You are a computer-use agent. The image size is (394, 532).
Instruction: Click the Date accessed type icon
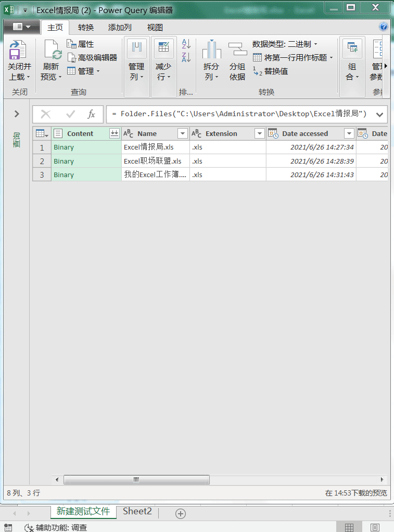pyautogui.click(x=273, y=133)
